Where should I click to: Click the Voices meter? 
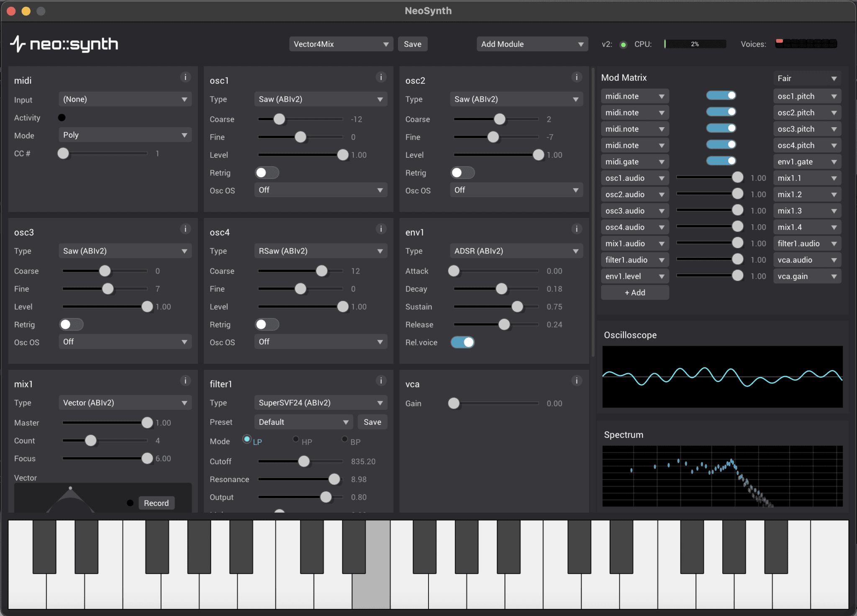tap(806, 44)
